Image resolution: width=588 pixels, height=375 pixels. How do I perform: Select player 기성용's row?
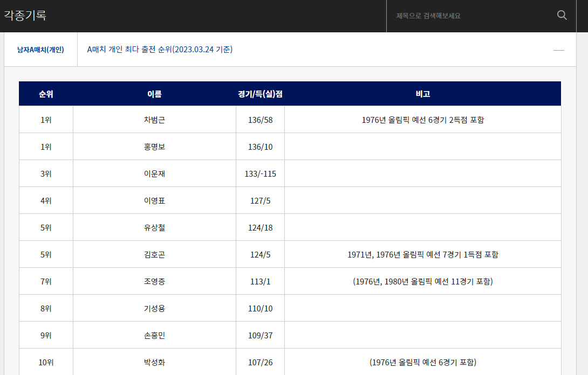pos(154,308)
